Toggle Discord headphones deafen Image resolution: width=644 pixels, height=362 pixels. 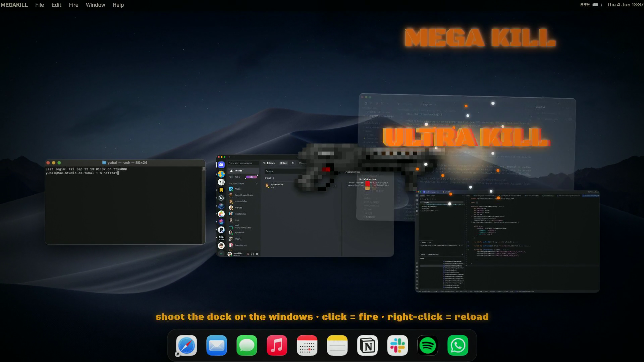pyautogui.click(x=253, y=254)
